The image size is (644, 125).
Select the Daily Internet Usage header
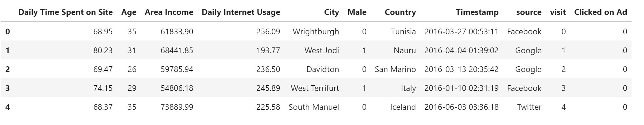(241, 12)
